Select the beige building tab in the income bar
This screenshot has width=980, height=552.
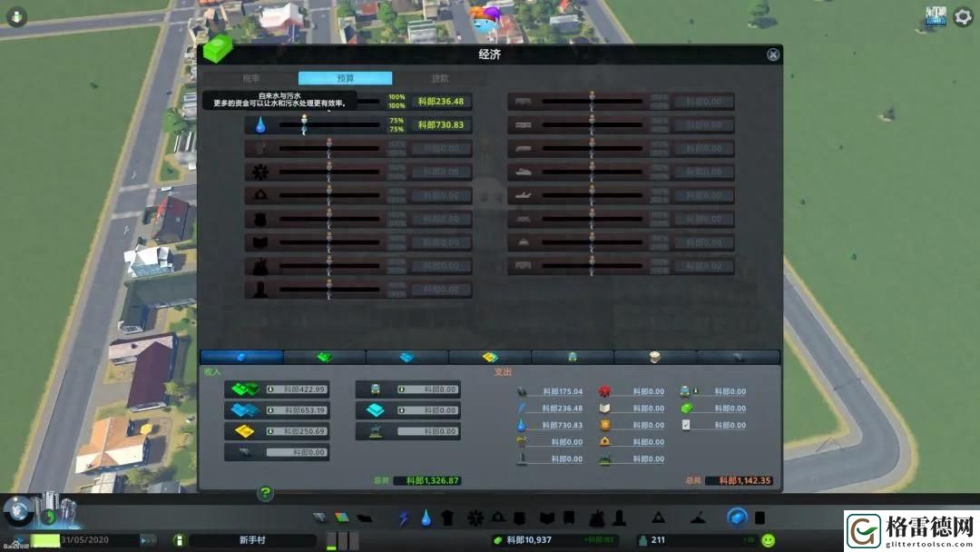pyautogui.click(x=655, y=357)
